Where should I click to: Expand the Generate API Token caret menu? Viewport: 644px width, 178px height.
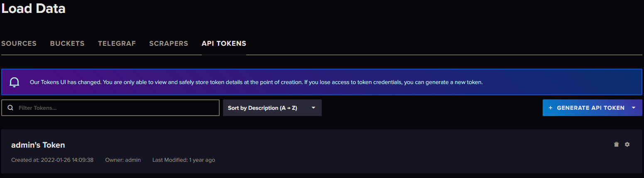click(634, 108)
